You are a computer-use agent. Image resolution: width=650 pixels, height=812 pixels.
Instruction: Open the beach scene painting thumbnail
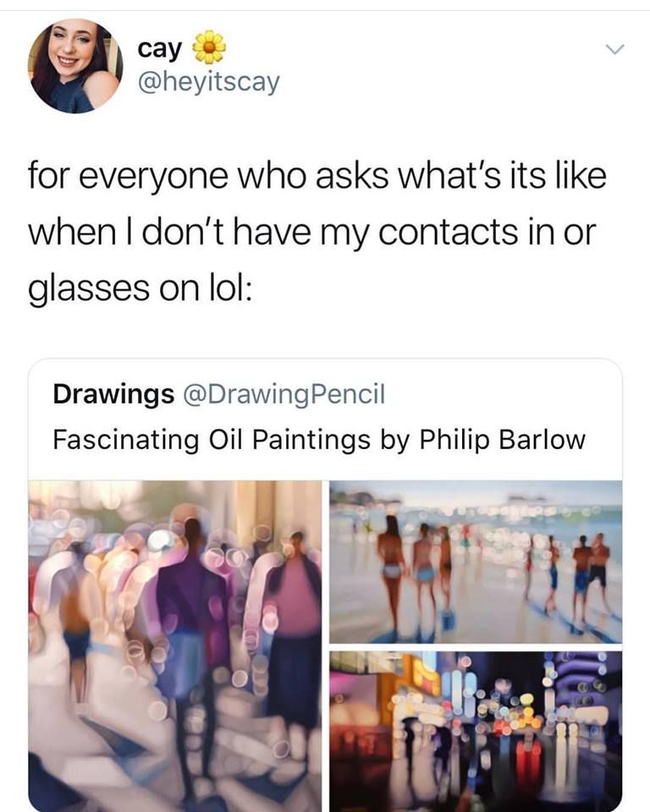pyautogui.click(x=476, y=562)
